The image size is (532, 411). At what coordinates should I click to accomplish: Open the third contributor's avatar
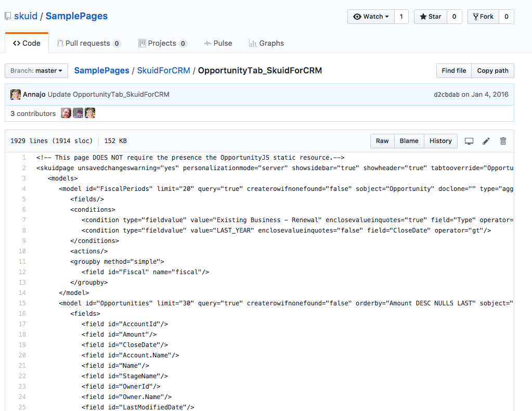[x=90, y=113]
